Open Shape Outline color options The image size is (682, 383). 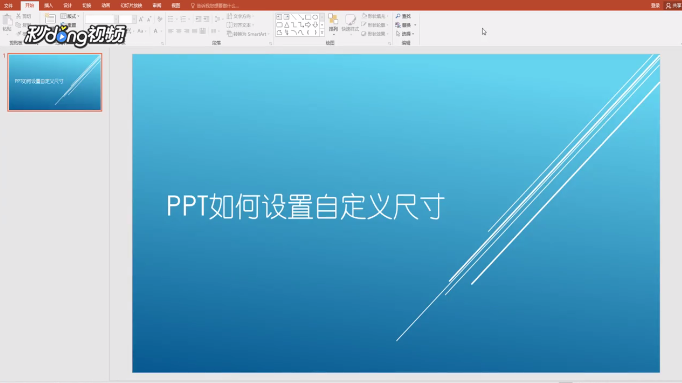(374, 25)
